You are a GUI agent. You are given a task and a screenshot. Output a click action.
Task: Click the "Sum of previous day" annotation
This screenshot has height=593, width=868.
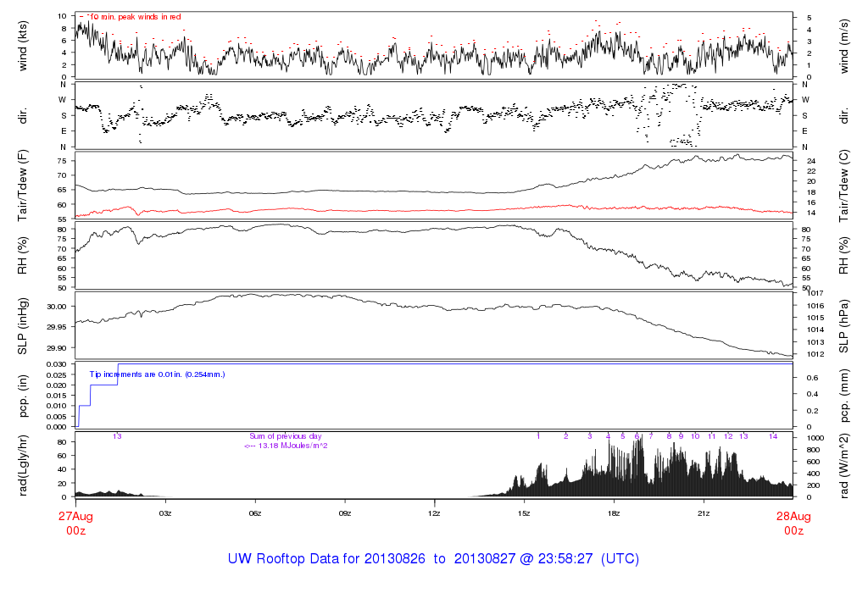point(285,435)
